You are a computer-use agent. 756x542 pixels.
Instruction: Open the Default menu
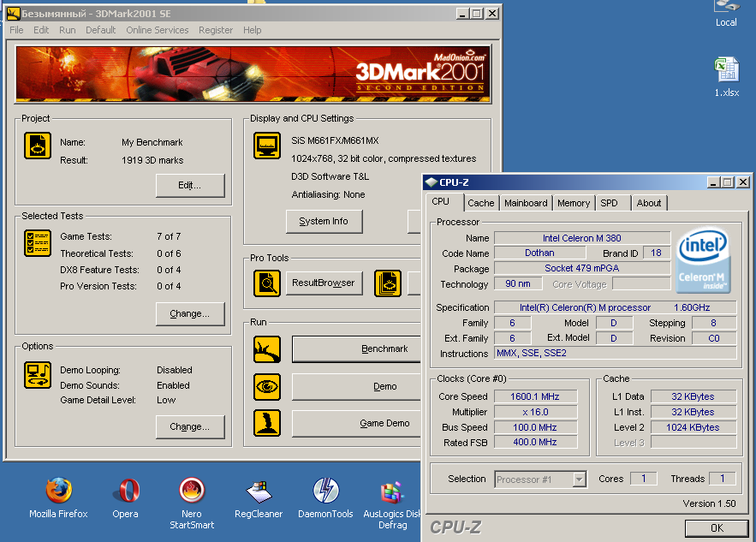[101, 30]
